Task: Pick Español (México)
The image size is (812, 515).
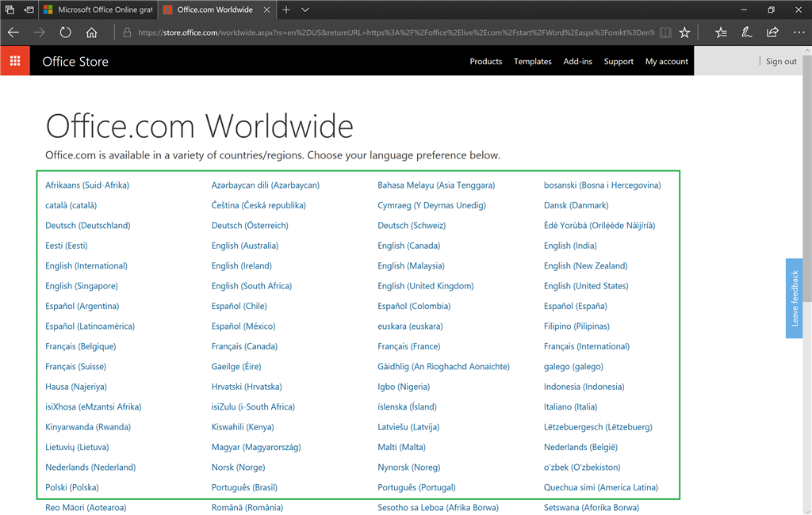Action: [243, 326]
